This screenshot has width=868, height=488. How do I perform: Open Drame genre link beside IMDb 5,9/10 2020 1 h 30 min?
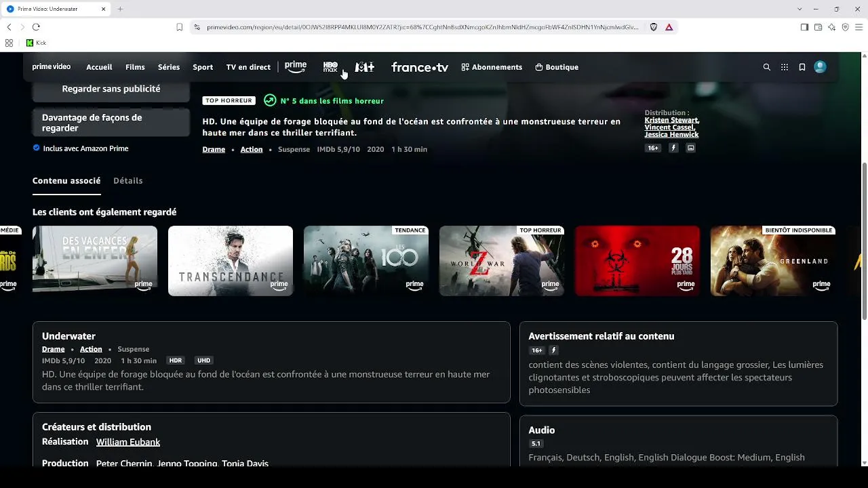[214, 149]
